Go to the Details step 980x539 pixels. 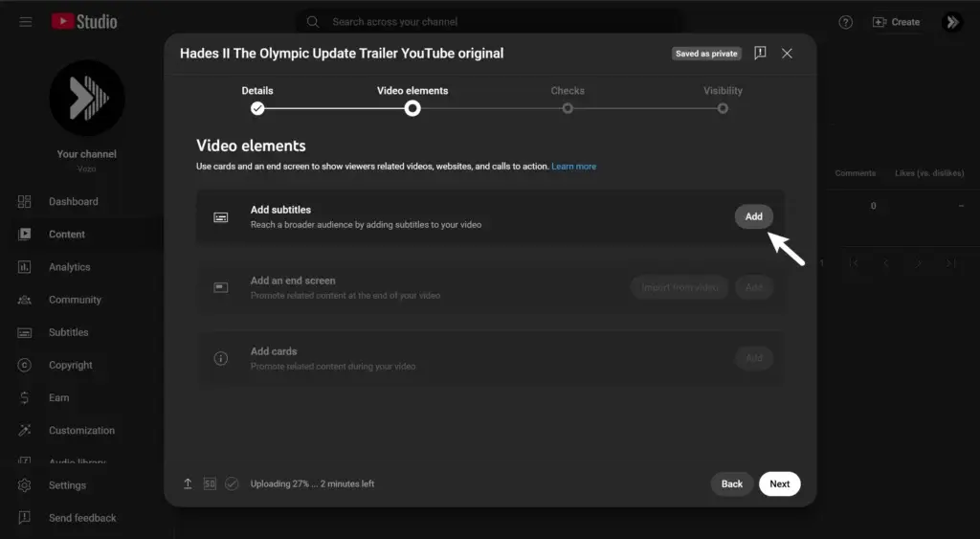coord(257,108)
